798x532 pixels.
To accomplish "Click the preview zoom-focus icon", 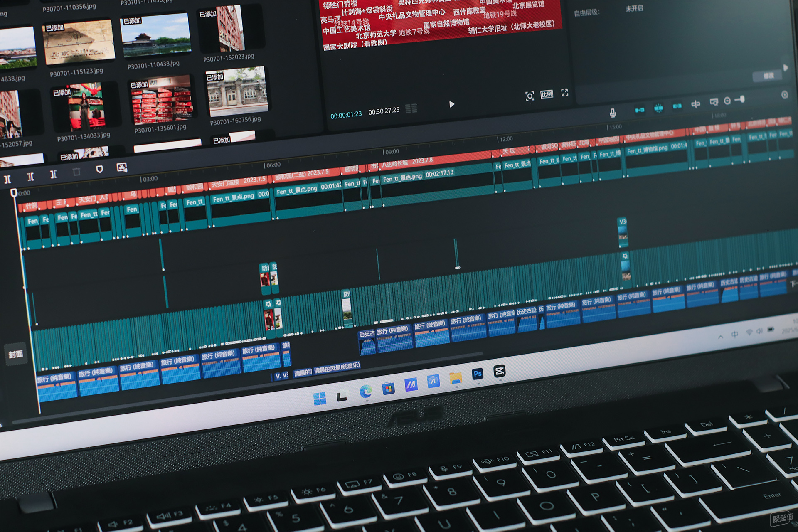I will point(530,96).
